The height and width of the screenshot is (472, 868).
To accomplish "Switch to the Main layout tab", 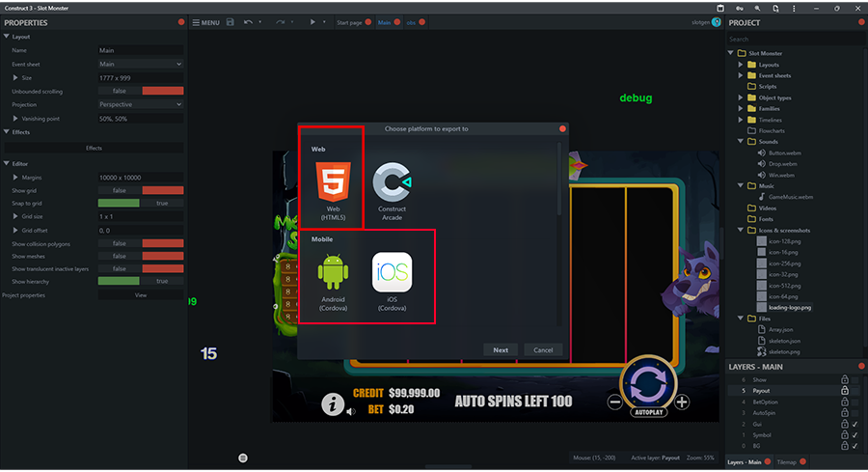I will 384,23.
